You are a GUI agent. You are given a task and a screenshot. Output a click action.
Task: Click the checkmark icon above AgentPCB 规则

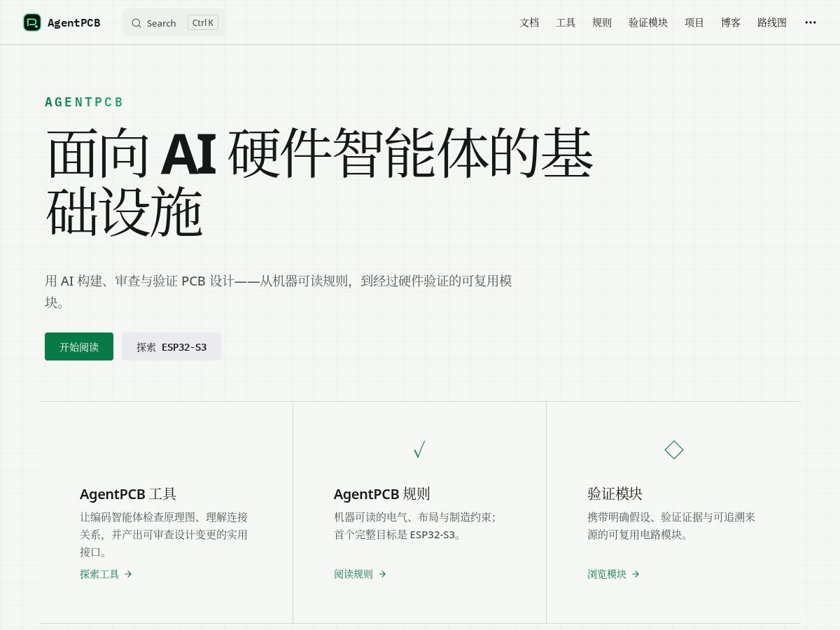coord(419,449)
